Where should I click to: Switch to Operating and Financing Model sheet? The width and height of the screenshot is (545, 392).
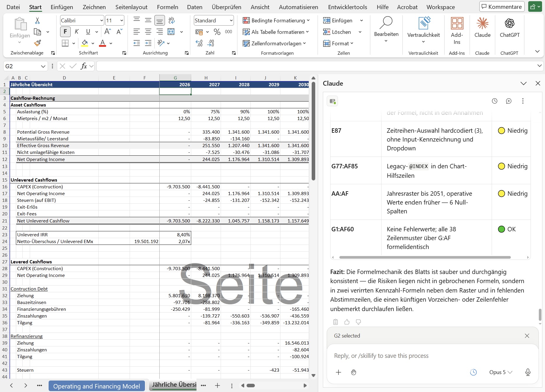click(x=97, y=386)
